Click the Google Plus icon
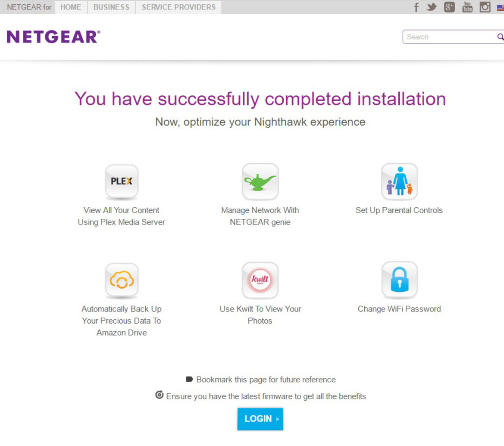Viewport: 504px width, 446px height. click(449, 7)
